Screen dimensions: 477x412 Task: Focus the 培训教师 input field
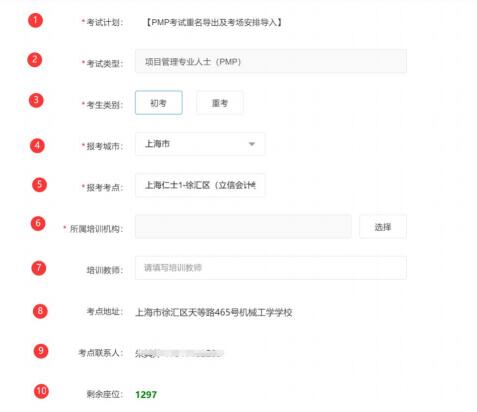pyautogui.click(x=271, y=268)
